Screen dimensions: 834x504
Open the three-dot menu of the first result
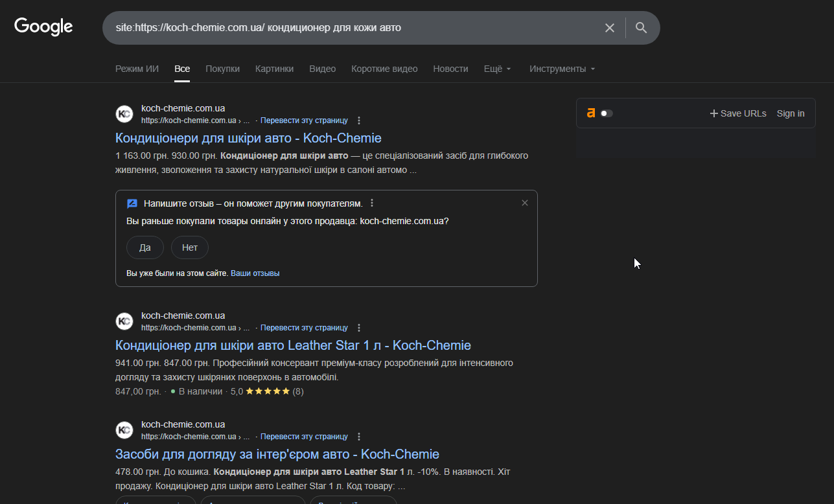[x=359, y=120]
